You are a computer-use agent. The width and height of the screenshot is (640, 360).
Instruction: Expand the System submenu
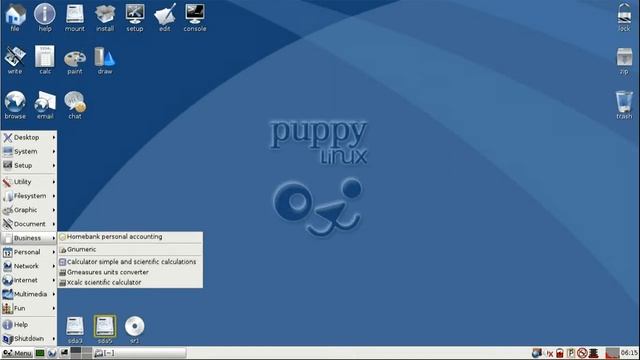29,151
